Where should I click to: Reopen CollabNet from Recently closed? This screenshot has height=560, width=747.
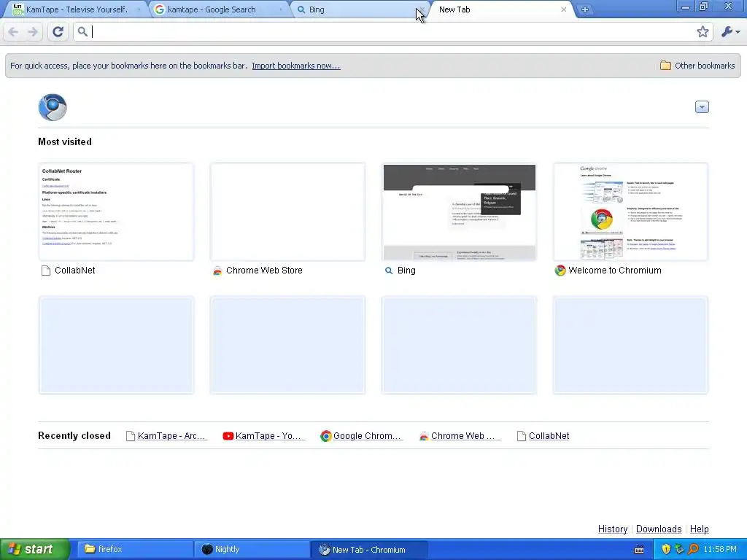[x=543, y=436]
